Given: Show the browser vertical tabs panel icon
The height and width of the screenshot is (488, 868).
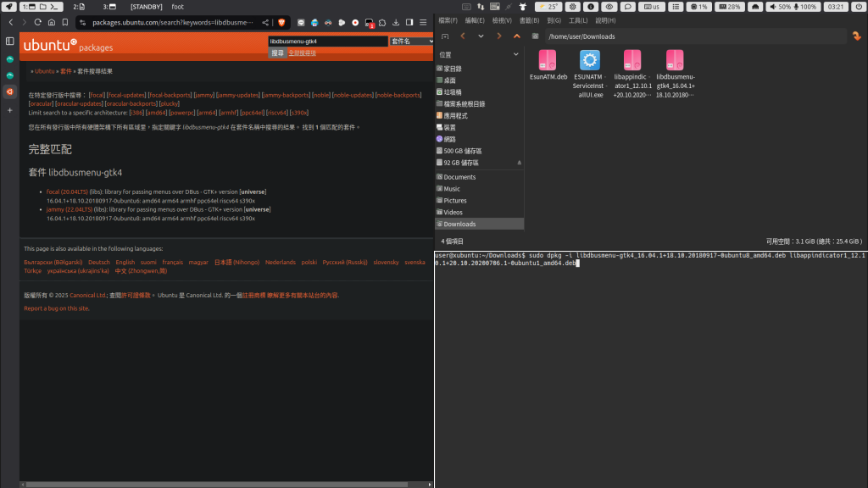Looking at the screenshot, I should point(10,41).
